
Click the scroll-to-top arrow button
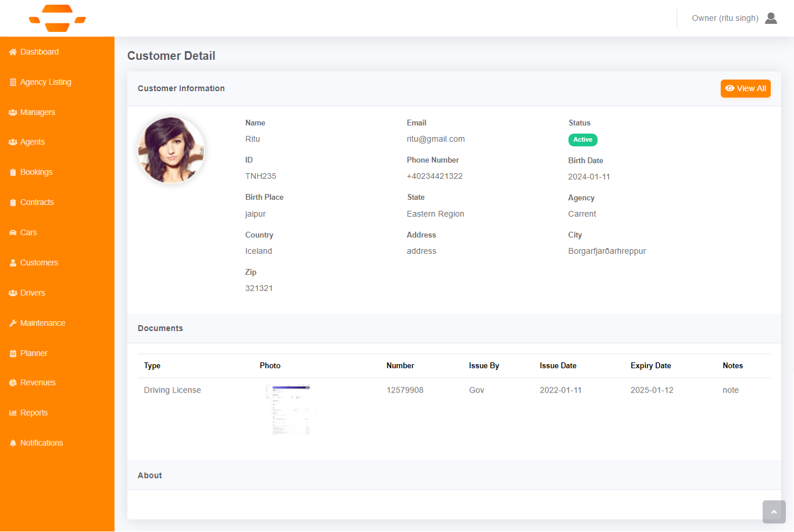click(x=774, y=512)
